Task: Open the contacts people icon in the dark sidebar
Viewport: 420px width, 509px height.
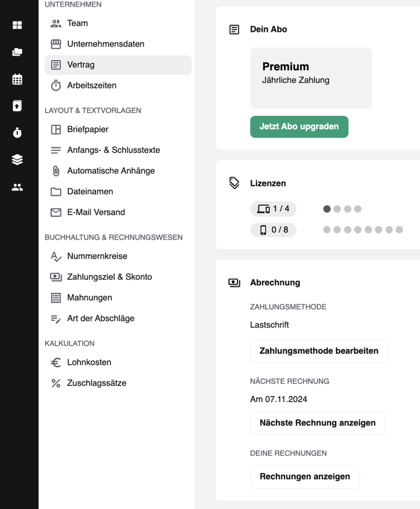Action: 17,188
